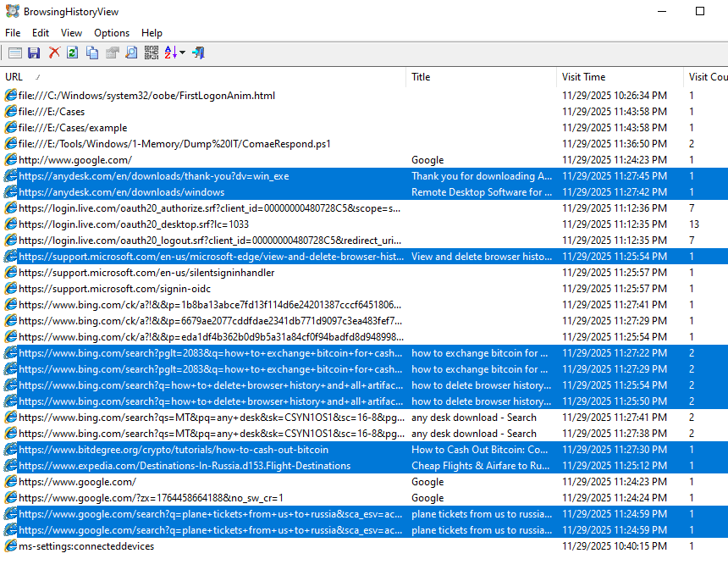Sort entries by the Visit Time column header
This screenshot has height=570, width=728.
click(593, 76)
